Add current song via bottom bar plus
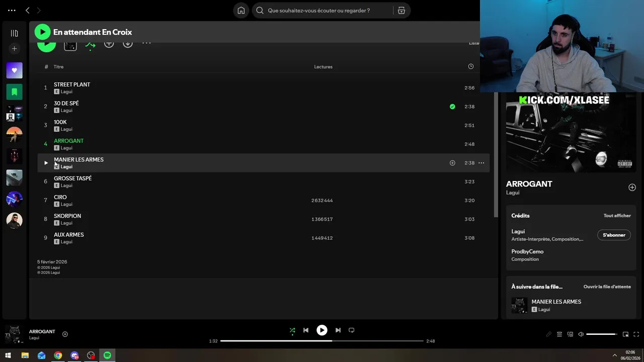The height and width of the screenshot is (362, 644). coord(65,334)
